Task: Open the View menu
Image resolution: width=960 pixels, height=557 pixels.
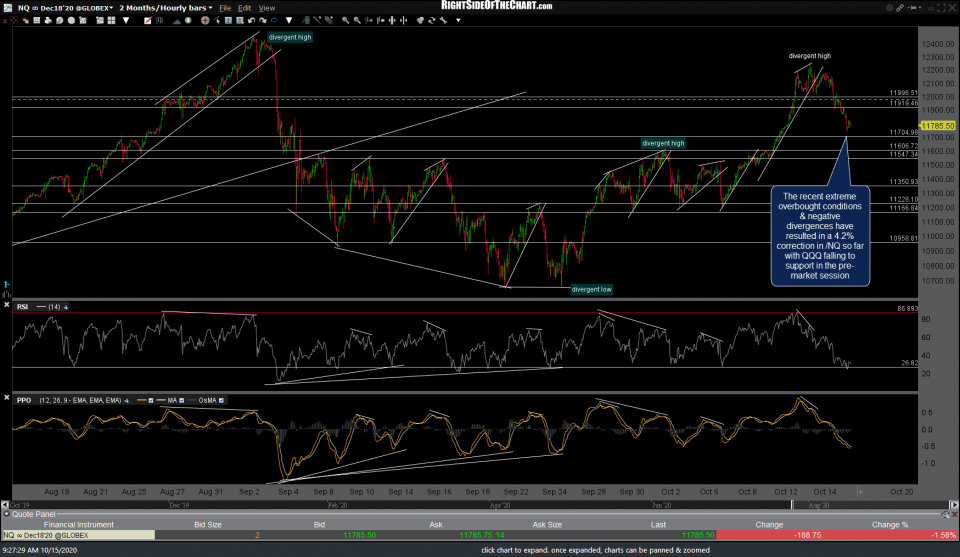Action: tap(266, 8)
